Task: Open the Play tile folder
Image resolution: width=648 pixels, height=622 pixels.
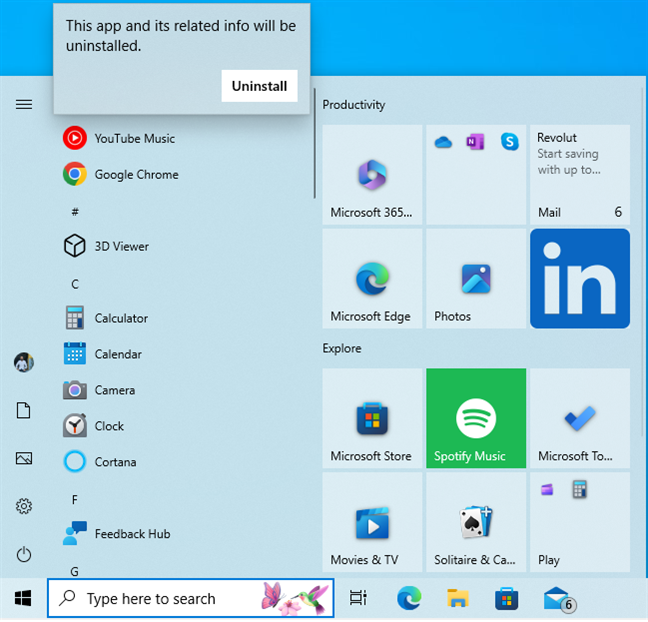Action: pyautogui.click(x=580, y=522)
